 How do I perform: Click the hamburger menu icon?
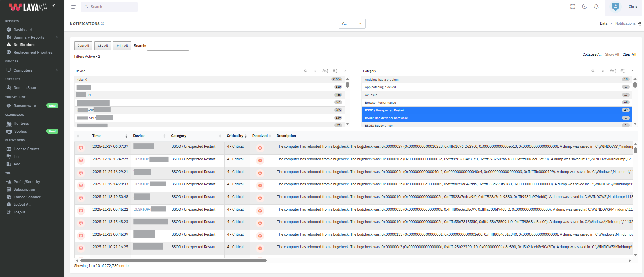coord(74,7)
